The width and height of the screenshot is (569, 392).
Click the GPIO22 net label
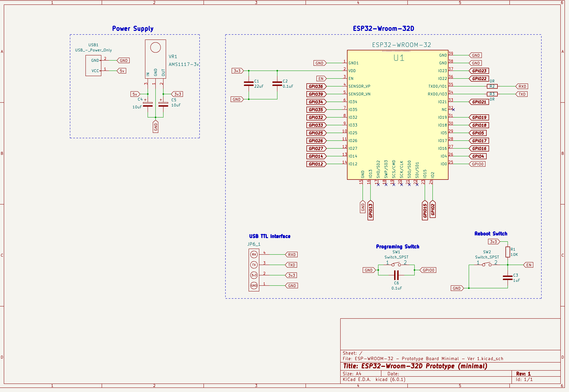(479, 79)
